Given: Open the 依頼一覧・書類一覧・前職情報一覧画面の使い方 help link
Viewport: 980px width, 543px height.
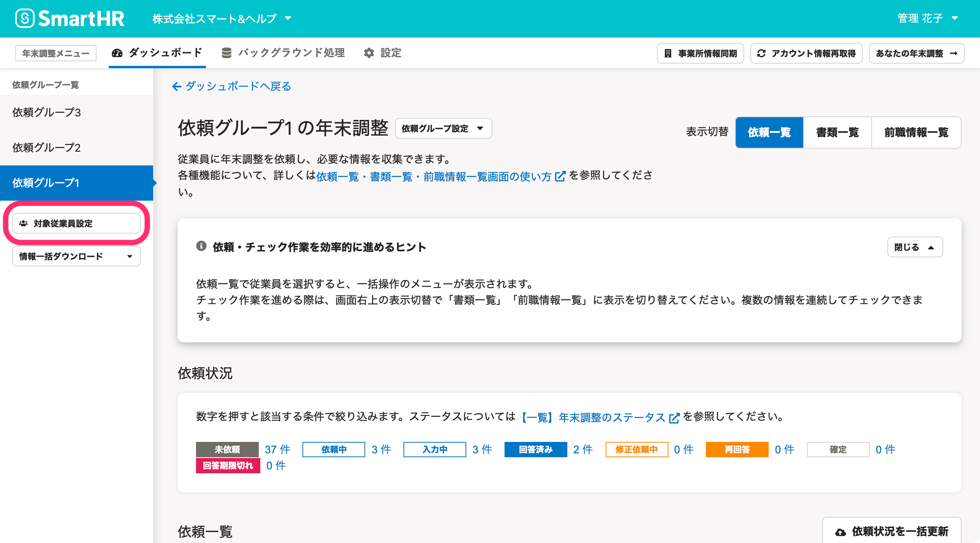Looking at the screenshot, I should pyautogui.click(x=441, y=177).
